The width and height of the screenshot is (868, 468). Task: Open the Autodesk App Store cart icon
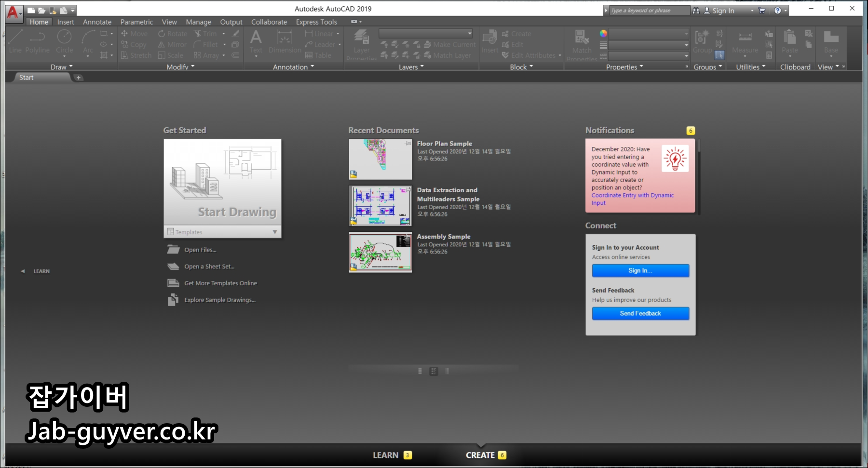pos(762,10)
